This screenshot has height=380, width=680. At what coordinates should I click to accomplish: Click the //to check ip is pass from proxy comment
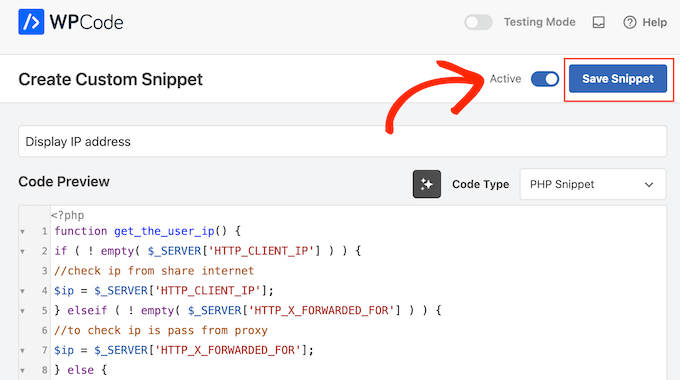(161, 331)
